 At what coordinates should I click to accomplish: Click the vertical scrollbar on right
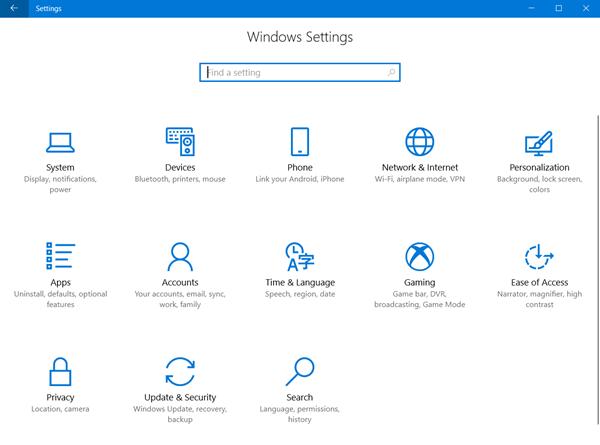pos(598,269)
